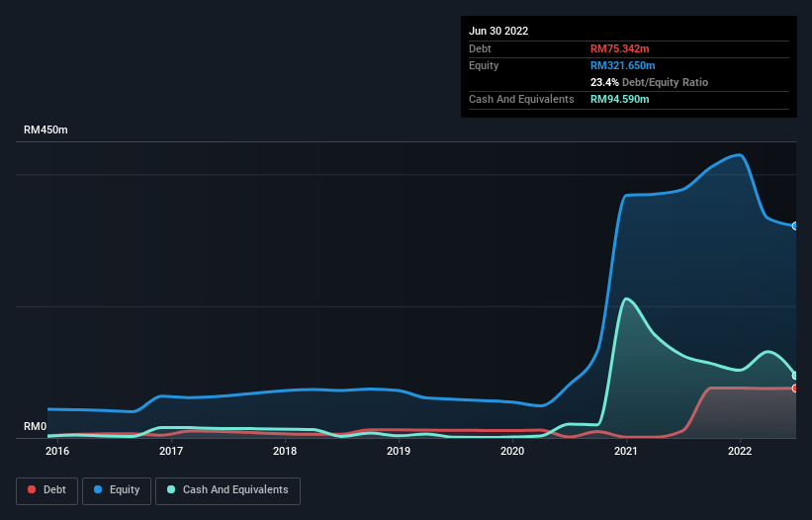The width and height of the screenshot is (812, 520).
Task: Toggle the Equity series legend button
Action: 117,490
